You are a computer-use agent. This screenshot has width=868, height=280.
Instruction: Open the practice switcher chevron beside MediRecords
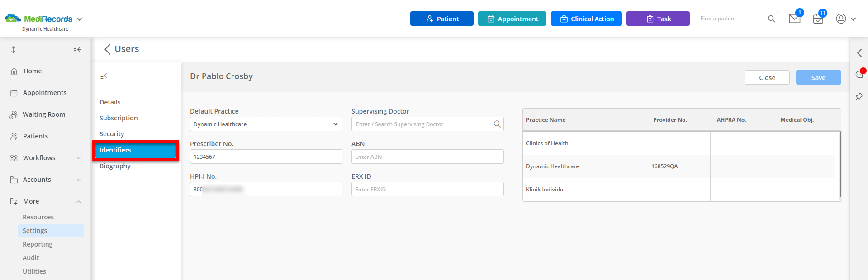(80, 19)
